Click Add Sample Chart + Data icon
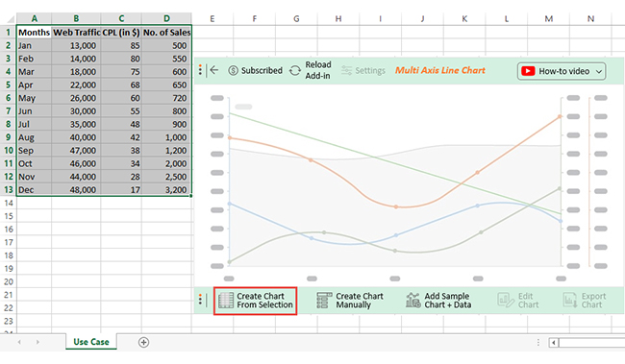 (412, 301)
